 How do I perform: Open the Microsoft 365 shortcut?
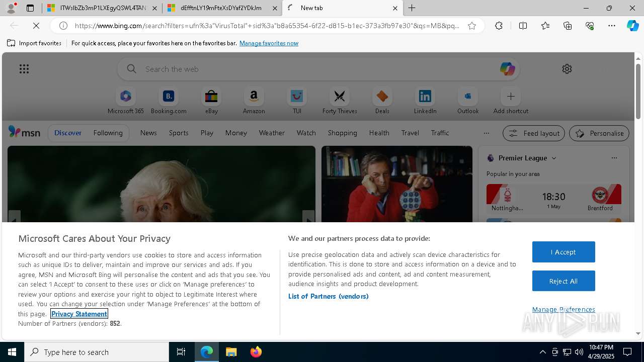[126, 101]
